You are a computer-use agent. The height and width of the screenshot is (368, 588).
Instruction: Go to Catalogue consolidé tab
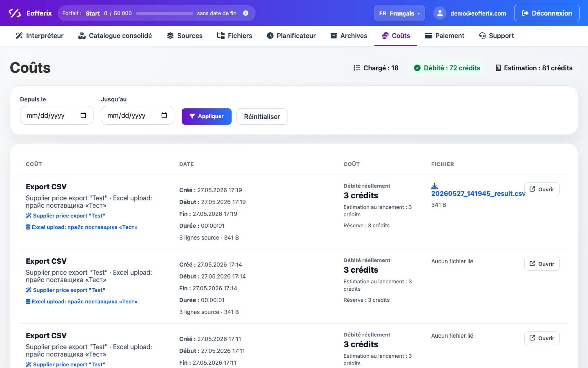click(x=115, y=36)
